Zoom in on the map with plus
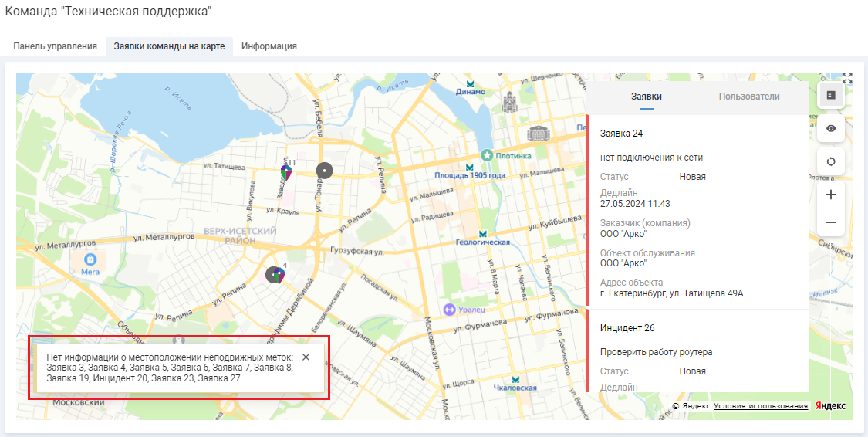 [831, 195]
